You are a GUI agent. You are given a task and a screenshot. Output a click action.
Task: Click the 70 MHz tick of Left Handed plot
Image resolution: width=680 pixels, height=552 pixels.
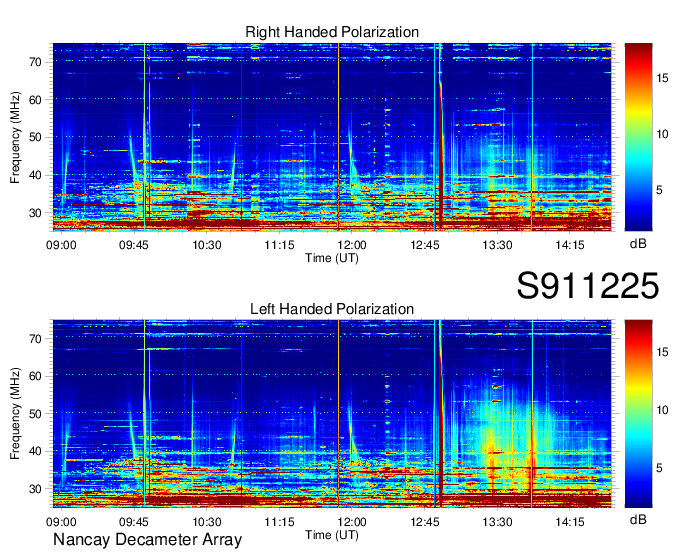point(36,339)
